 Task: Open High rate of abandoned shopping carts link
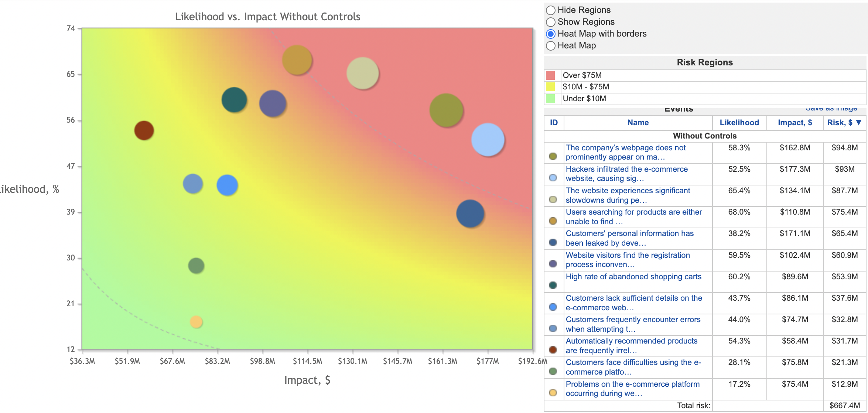[x=633, y=277]
